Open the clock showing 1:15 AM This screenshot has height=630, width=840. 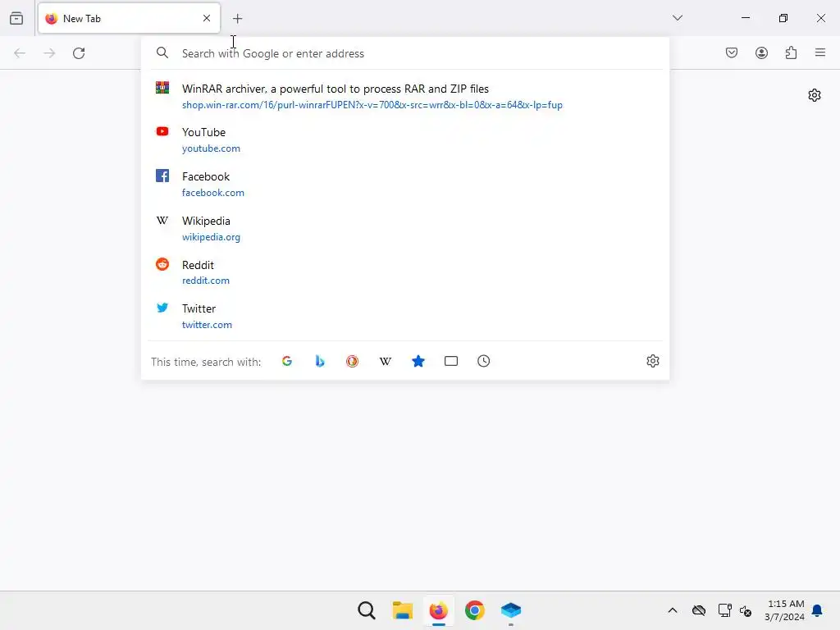pyautogui.click(x=785, y=610)
